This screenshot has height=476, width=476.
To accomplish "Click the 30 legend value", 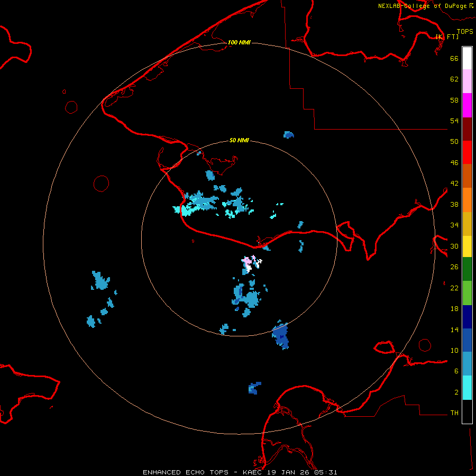I will click(x=454, y=246).
